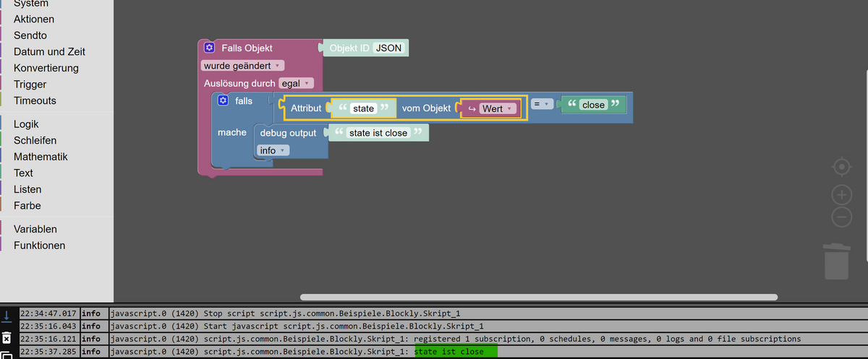Image resolution: width=868 pixels, height=359 pixels.
Task: Select the Objekt ID 'JSON' field
Action: (x=389, y=48)
